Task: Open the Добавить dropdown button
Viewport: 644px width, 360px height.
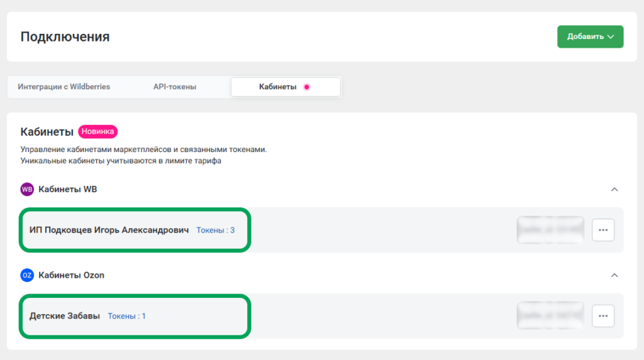Action: [590, 37]
